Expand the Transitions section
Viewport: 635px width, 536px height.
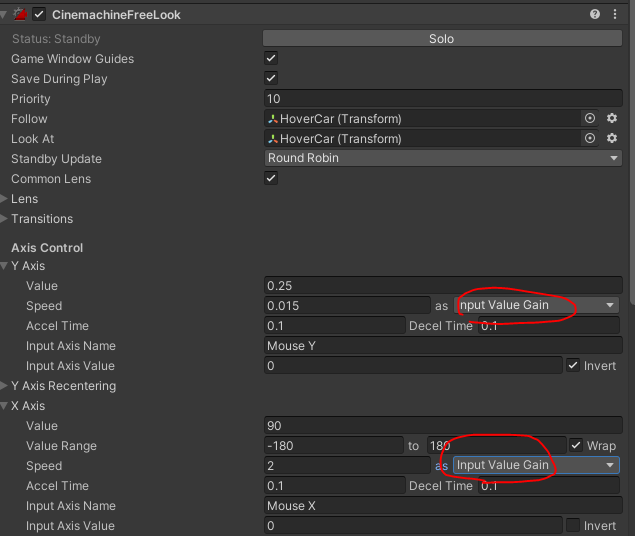click(4, 219)
